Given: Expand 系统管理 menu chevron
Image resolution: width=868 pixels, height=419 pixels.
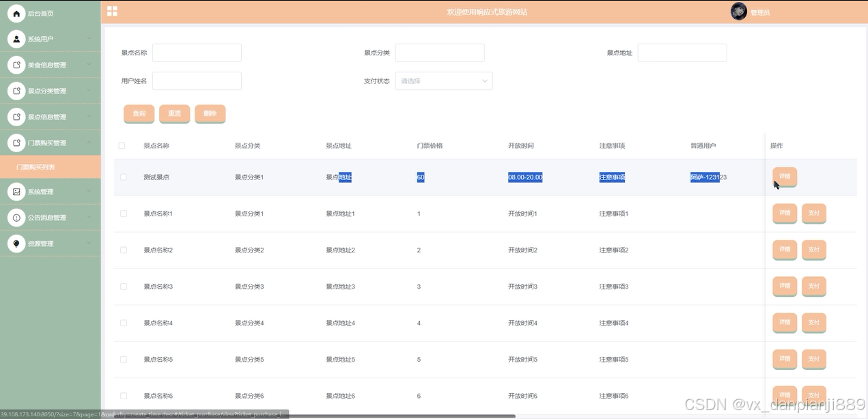Looking at the screenshot, I should point(89,191).
